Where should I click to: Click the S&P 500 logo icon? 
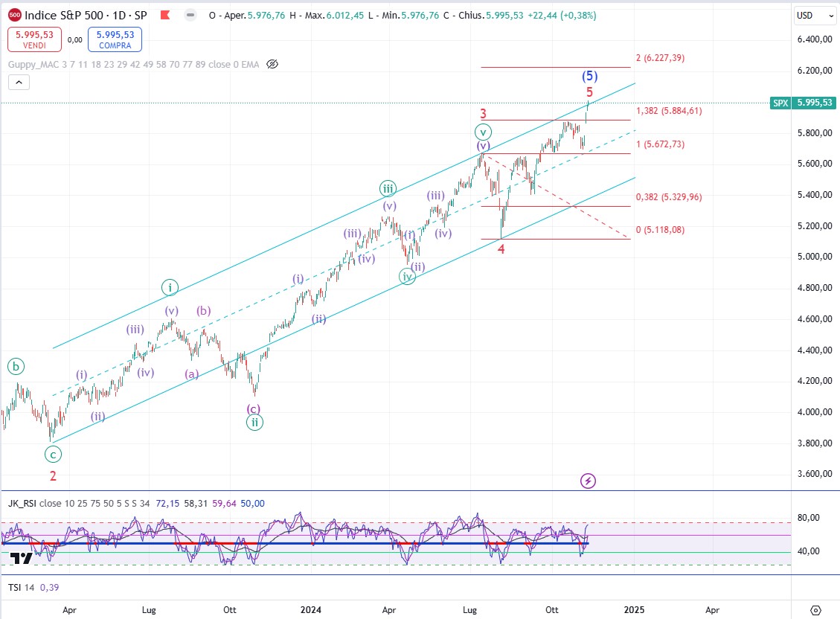[x=15, y=15]
